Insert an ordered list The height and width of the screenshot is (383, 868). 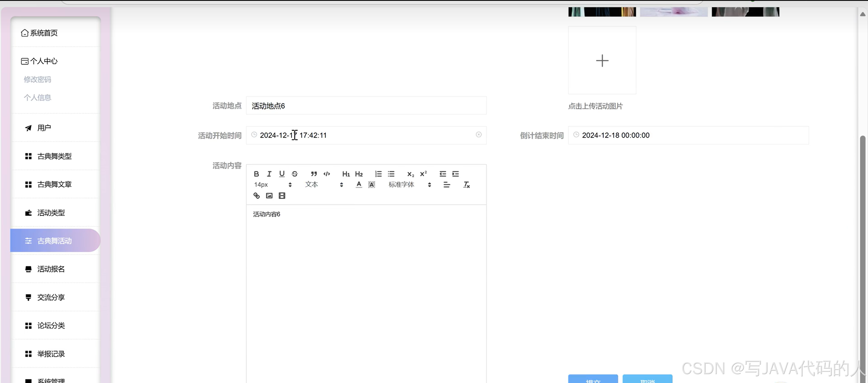point(378,174)
